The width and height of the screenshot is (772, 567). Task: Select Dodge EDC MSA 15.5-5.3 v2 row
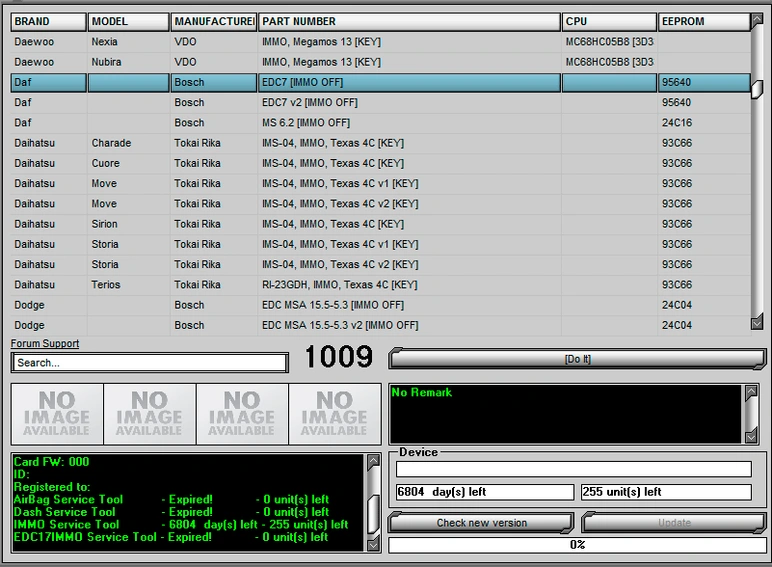(x=381, y=325)
